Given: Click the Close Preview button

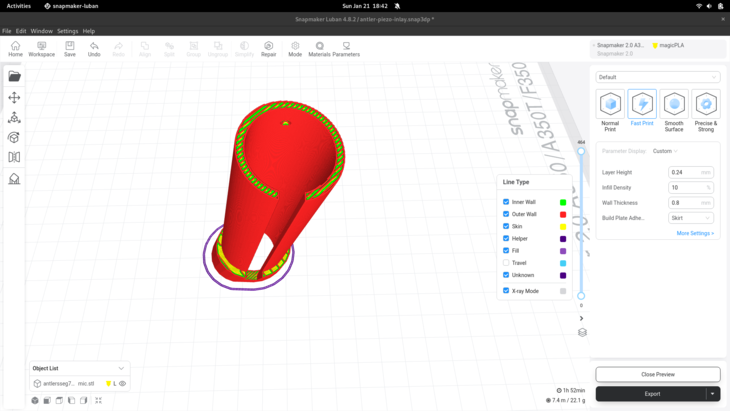Looking at the screenshot, I should [x=657, y=374].
